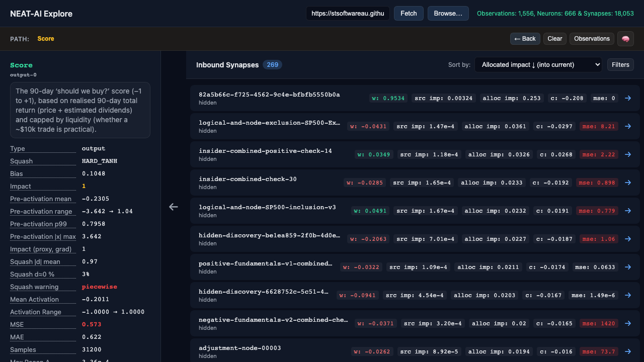The image size is (644, 362).
Task: Open arrow for hidden-discovery-be1ea859 row
Action: (628, 239)
